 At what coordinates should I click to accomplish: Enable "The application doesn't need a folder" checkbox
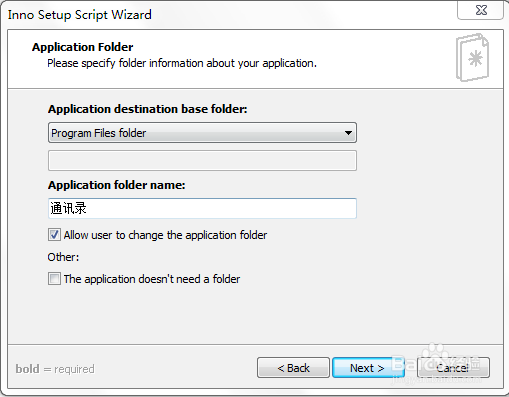tap(54, 279)
